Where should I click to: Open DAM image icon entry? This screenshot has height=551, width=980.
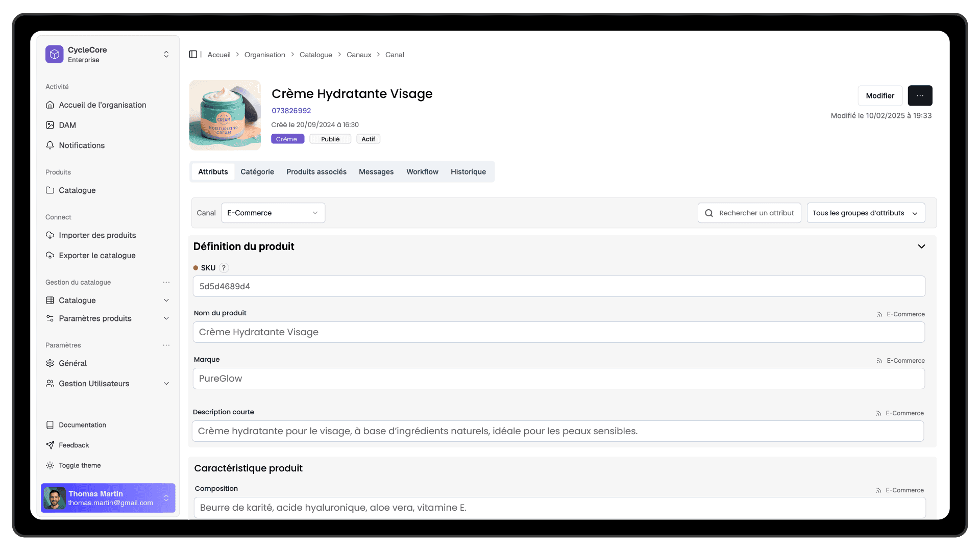[50, 125]
